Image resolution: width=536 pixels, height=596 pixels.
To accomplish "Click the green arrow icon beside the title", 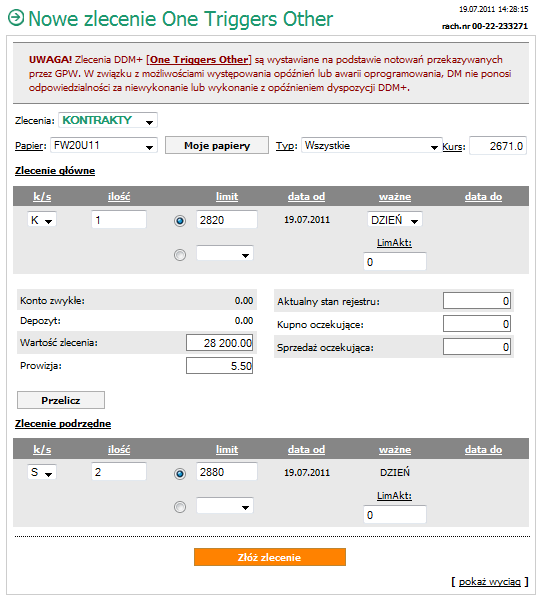I will coord(16,17).
